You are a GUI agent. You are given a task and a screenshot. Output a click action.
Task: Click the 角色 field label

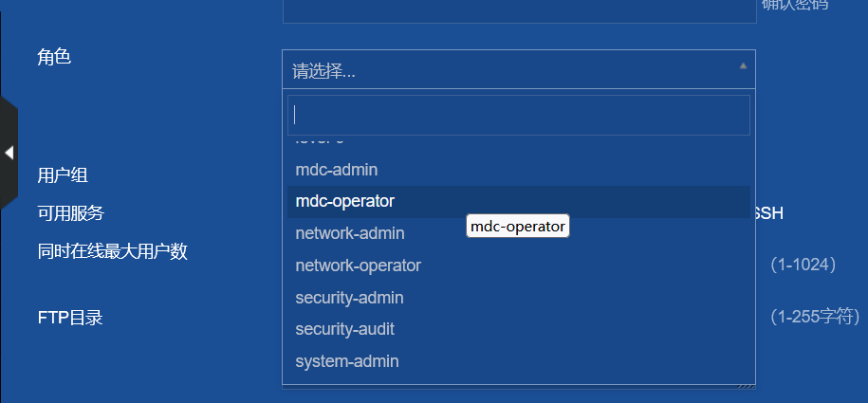54,57
